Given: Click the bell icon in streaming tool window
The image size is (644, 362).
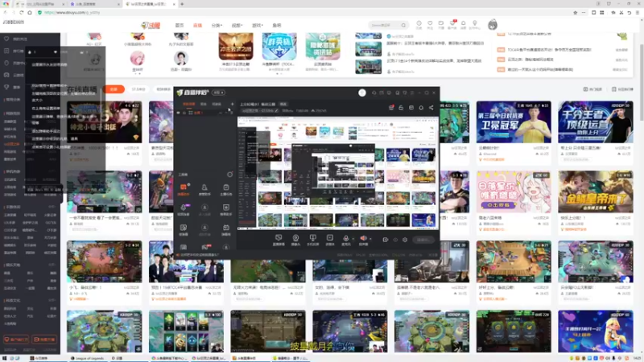Looking at the screenshot, I should pyautogui.click(x=421, y=108).
